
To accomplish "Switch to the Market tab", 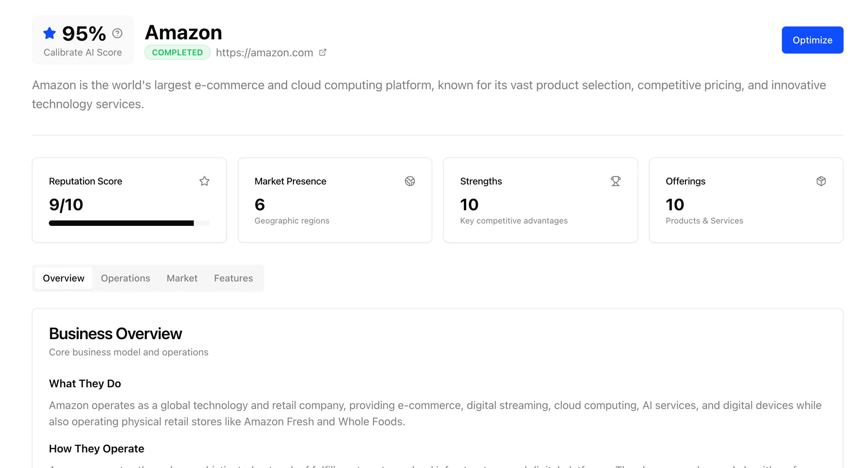I will point(182,278).
